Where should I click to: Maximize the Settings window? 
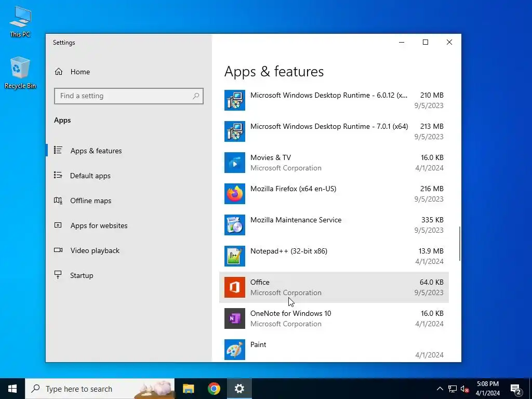pos(425,42)
